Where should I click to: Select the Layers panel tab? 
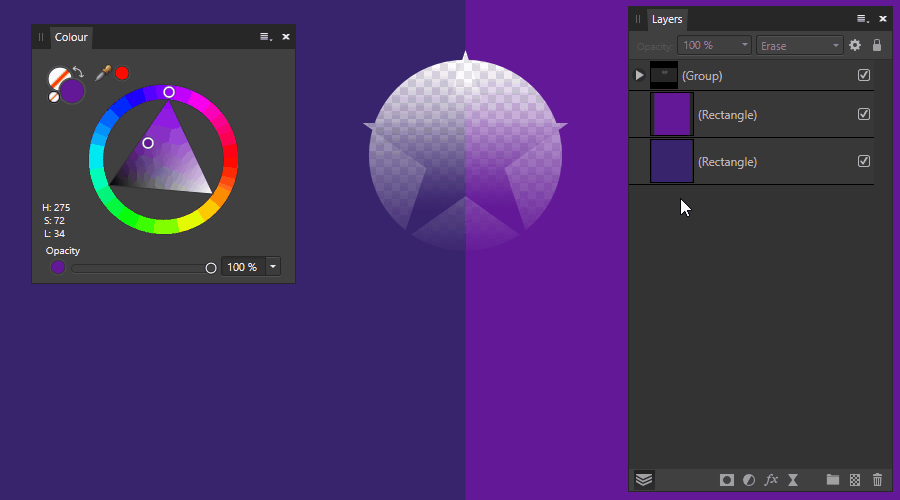tap(666, 19)
